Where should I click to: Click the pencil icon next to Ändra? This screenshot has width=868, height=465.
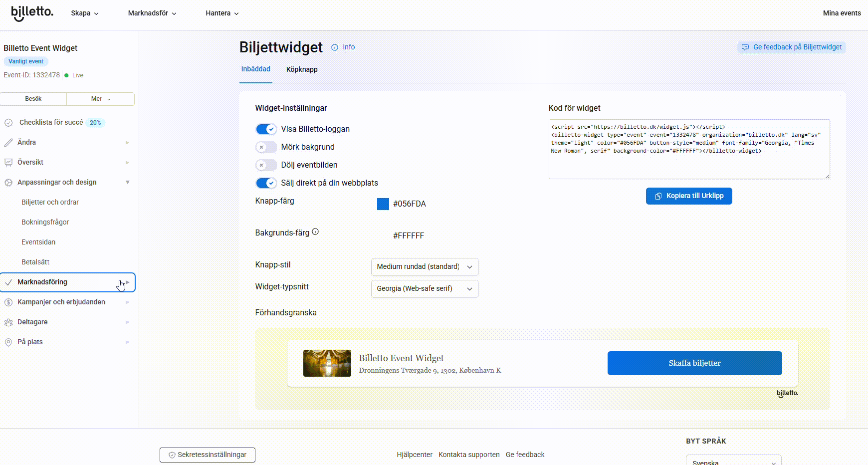[8, 143]
